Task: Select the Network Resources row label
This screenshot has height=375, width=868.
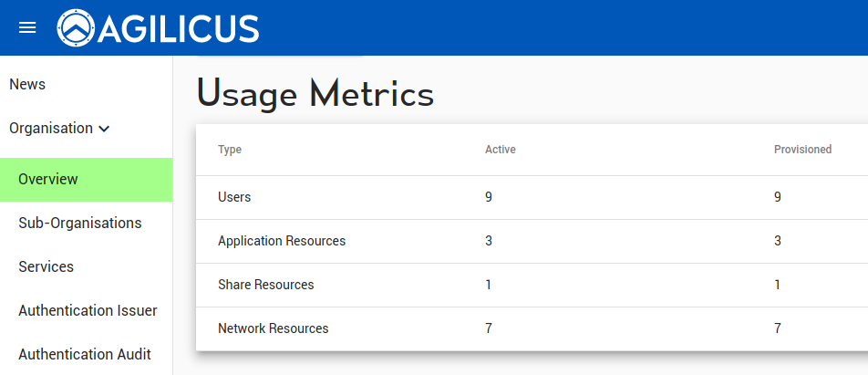Action: (273, 328)
